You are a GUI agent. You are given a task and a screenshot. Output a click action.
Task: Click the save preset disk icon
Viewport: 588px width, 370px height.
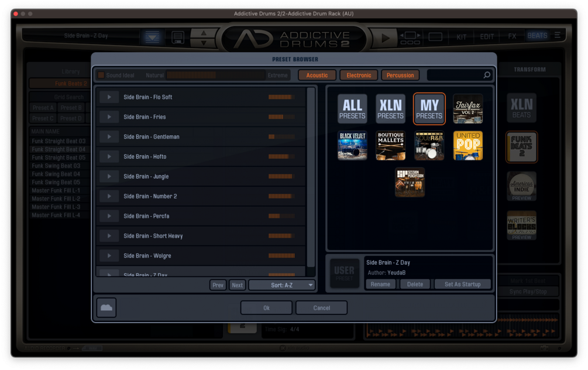point(178,37)
